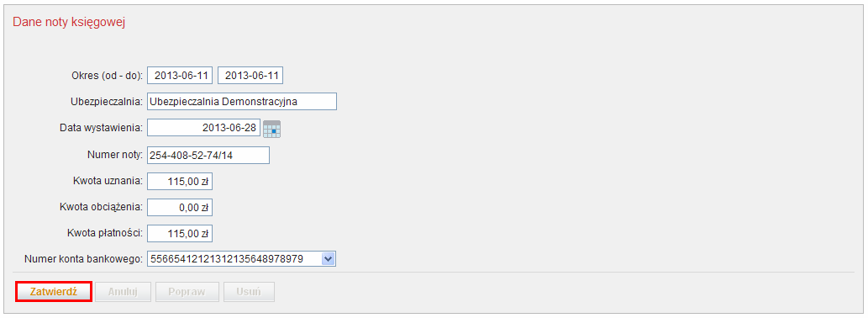868x318 pixels.
Task: Select the Kwota obciążenia amount field
Action: tap(180, 208)
